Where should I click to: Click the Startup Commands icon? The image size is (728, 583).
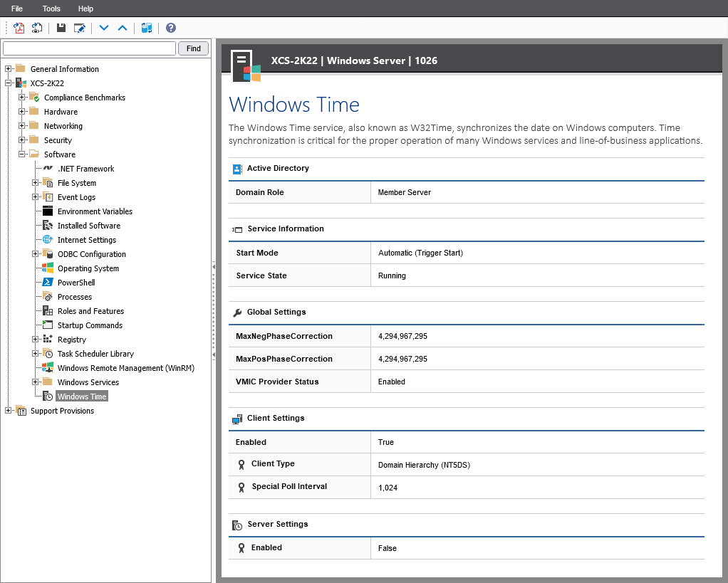click(48, 325)
